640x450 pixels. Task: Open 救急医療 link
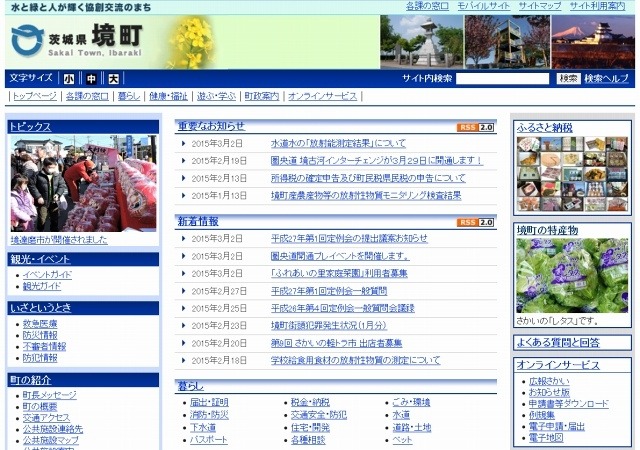(x=40, y=324)
